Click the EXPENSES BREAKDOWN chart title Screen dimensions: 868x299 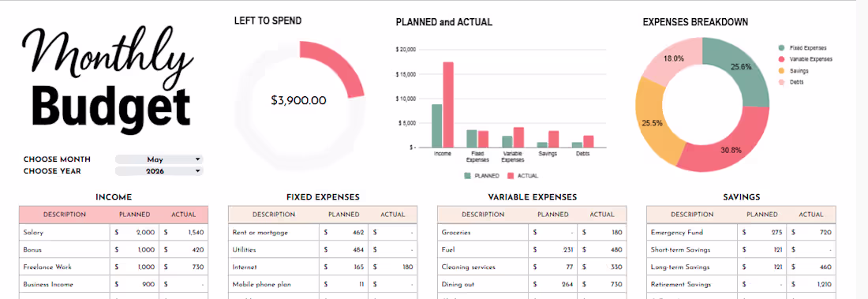coord(695,22)
